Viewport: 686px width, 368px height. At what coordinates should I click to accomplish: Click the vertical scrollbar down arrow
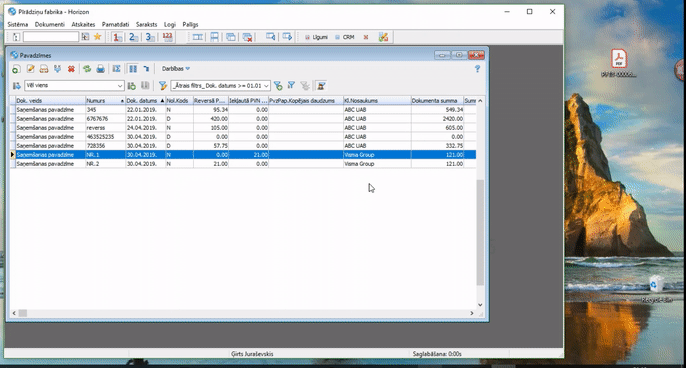point(480,305)
